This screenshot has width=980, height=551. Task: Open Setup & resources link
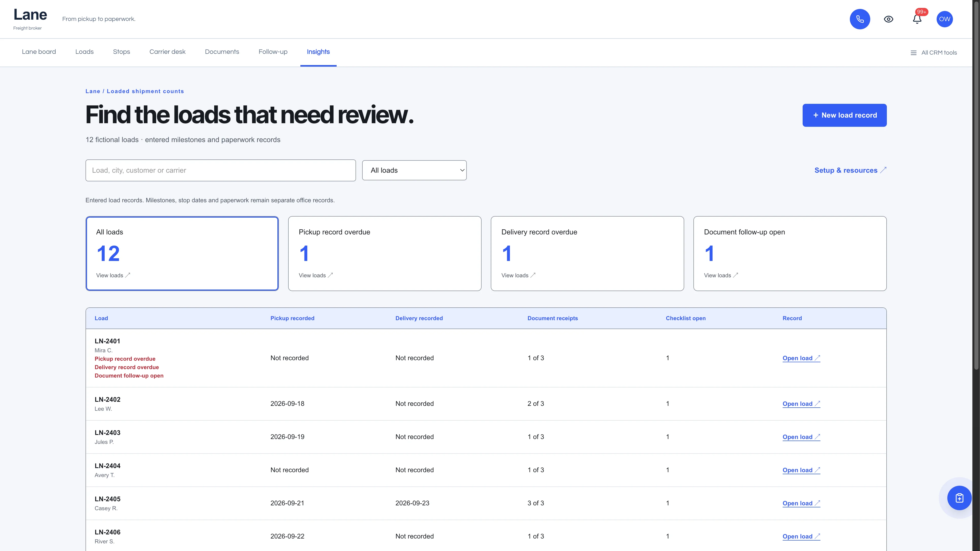click(850, 170)
